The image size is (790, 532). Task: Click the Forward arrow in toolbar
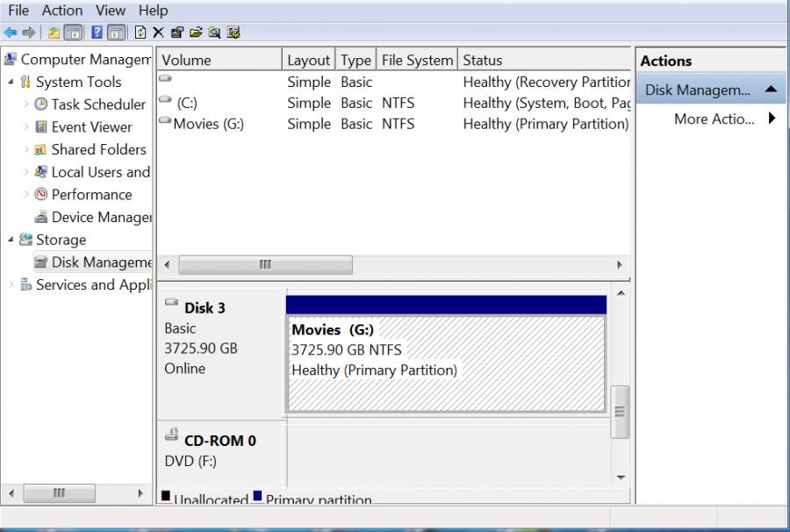(x=29, y=32)
